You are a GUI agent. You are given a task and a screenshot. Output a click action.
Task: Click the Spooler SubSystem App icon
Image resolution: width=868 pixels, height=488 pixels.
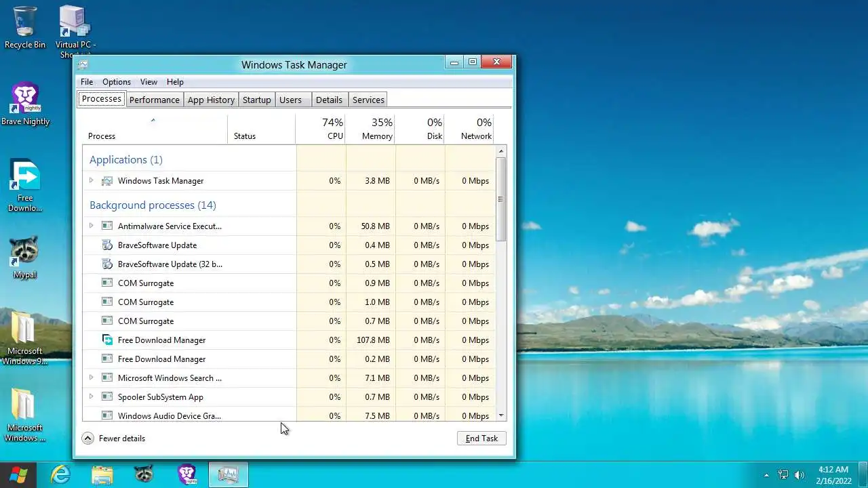pyautogui.click(x=106, y=397)
